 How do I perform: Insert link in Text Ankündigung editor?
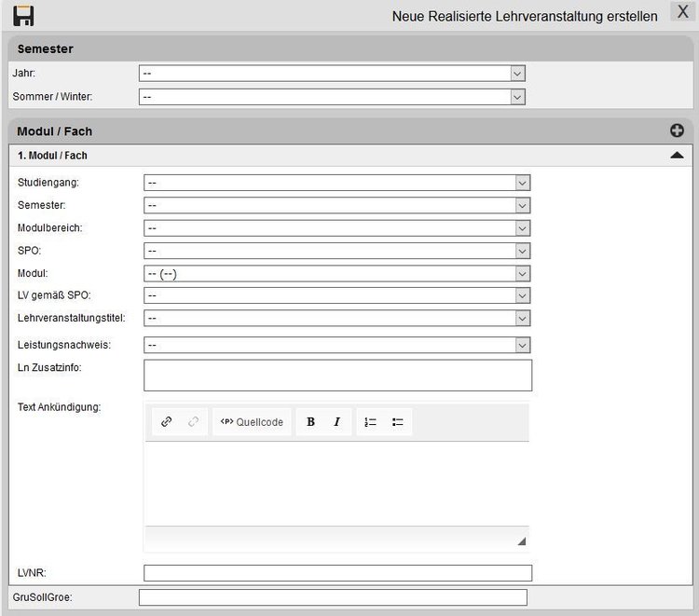click(167, 422)
